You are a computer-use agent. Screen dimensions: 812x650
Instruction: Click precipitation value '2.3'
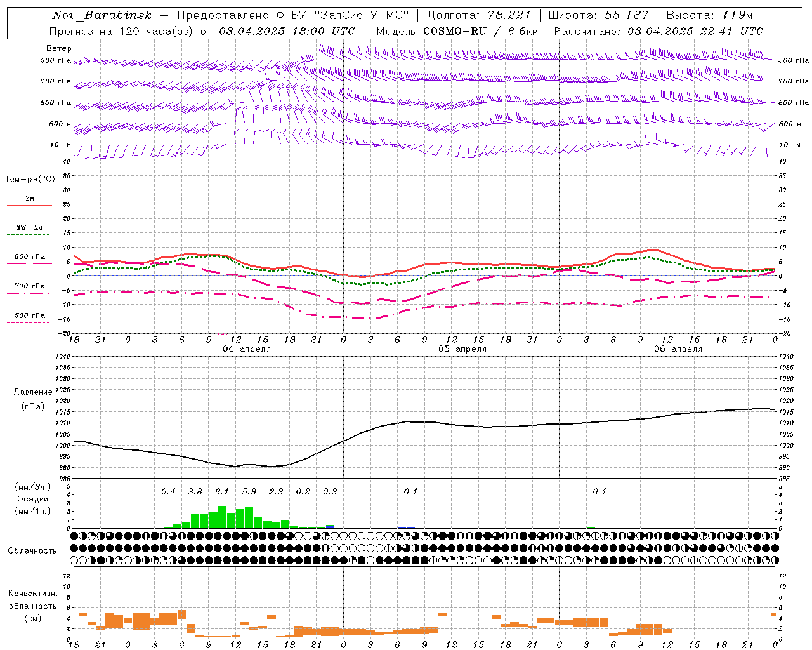(276, 492)
